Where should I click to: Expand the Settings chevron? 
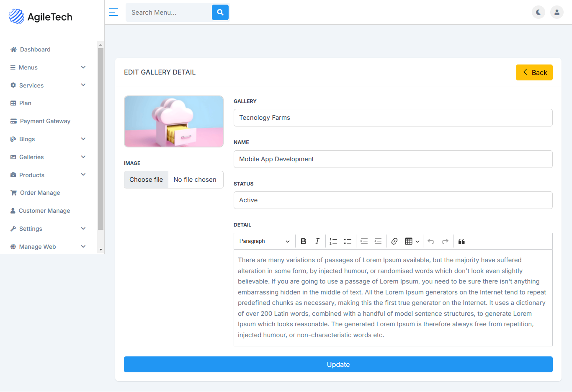click(x=83, y=228)
